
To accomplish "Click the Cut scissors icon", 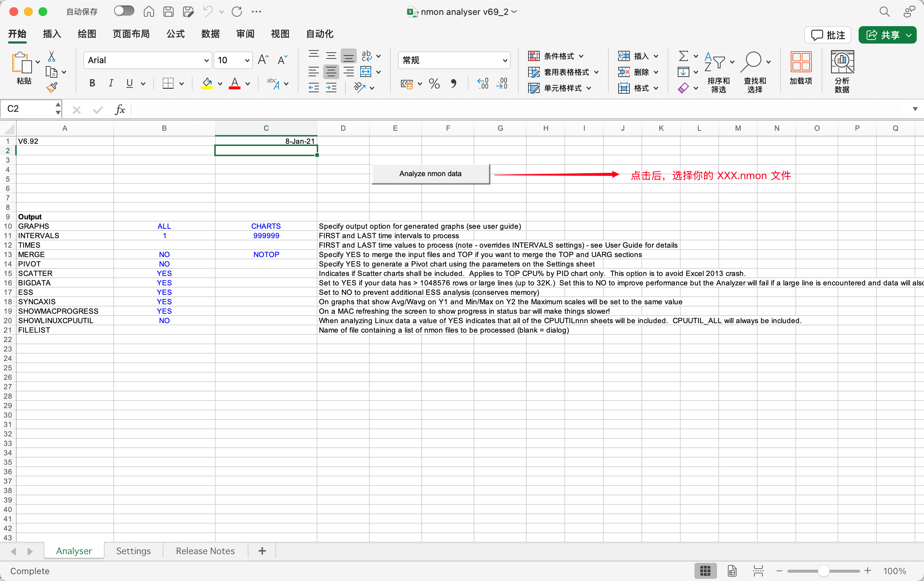I will (x=52, y=56).
